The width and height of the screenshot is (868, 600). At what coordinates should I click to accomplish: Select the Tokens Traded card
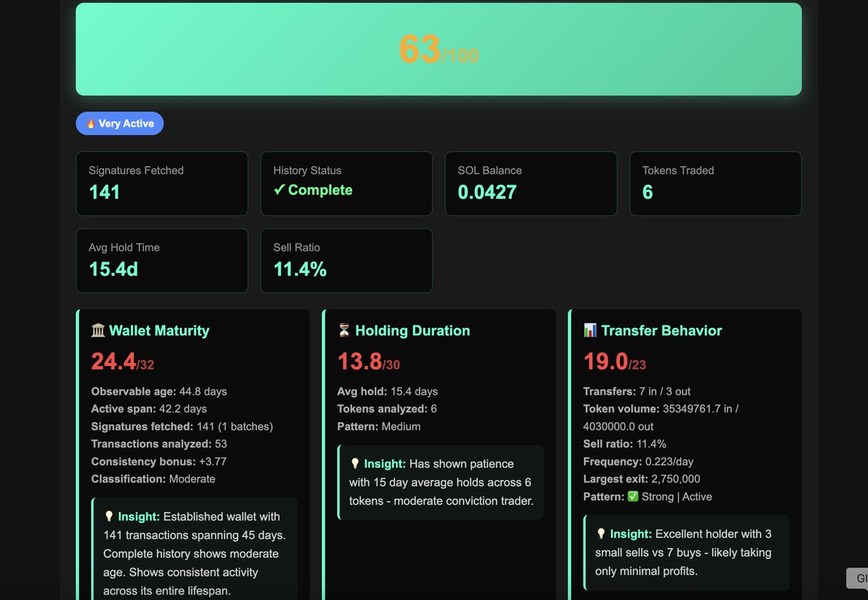click(715, 184)
